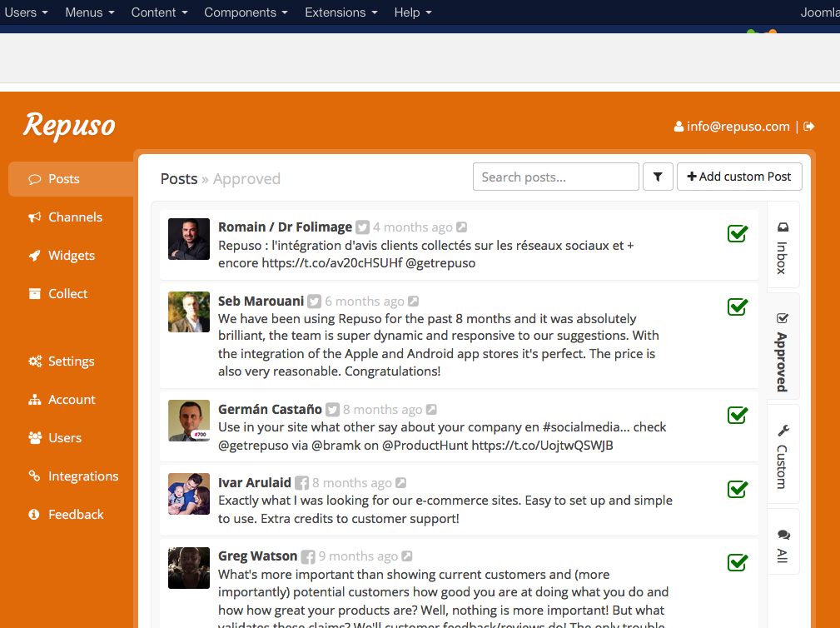Click the logout icon beside info@repuso.com
Viewport: 840px width, 628px height.
pos(809,127)
